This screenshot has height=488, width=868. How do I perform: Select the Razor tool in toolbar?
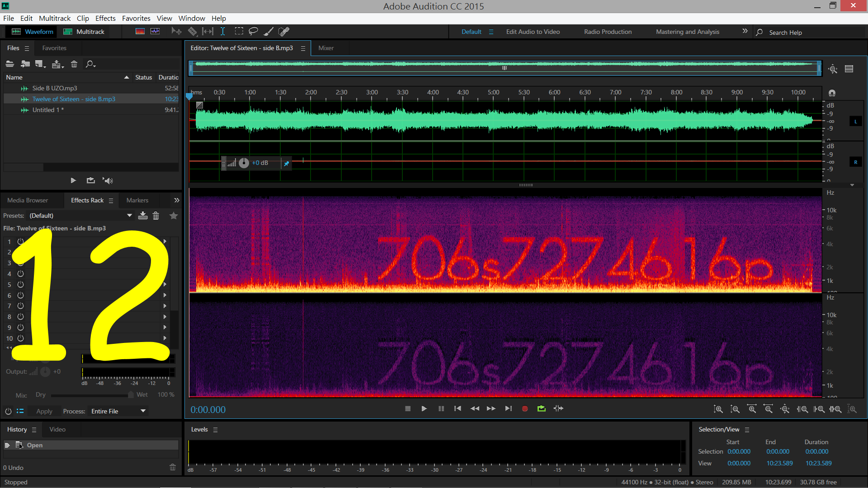point(193,32)
